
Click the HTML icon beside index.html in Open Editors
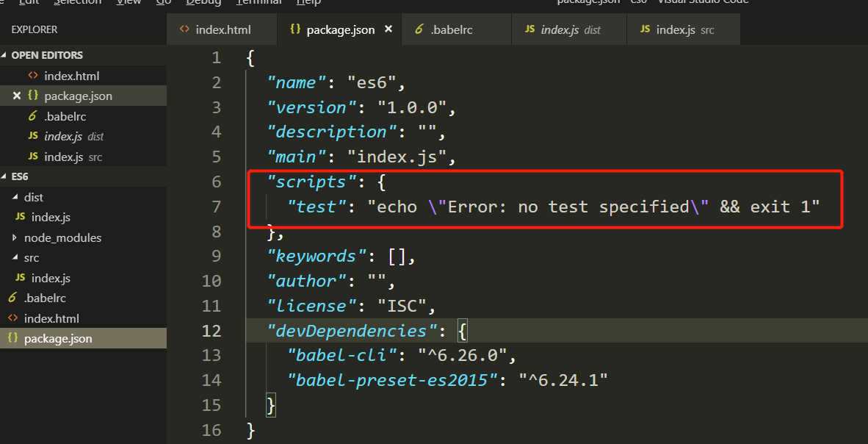coord(32,76)
